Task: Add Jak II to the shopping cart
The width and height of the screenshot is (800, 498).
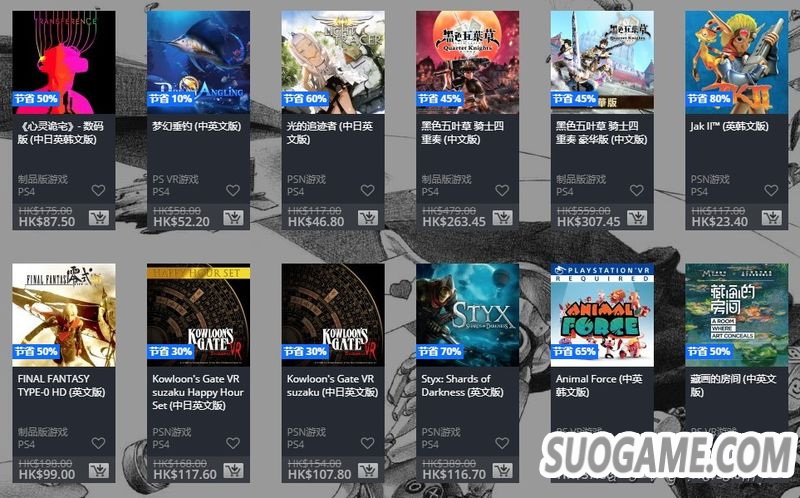Action: tap(771, 218)
